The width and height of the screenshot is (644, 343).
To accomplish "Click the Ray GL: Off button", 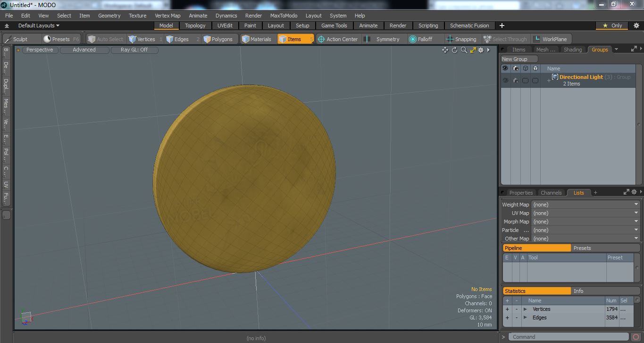I will click(x=134, y=50).
